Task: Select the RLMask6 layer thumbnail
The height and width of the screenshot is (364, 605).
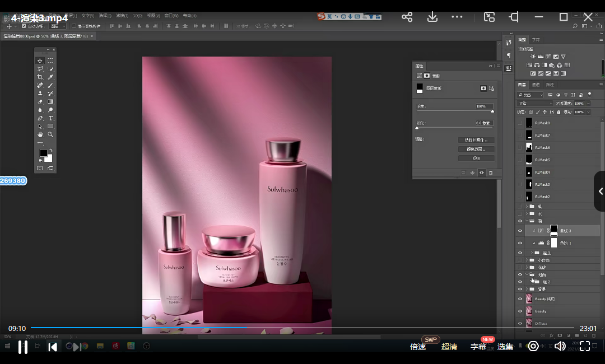Action: pos(529,147)
